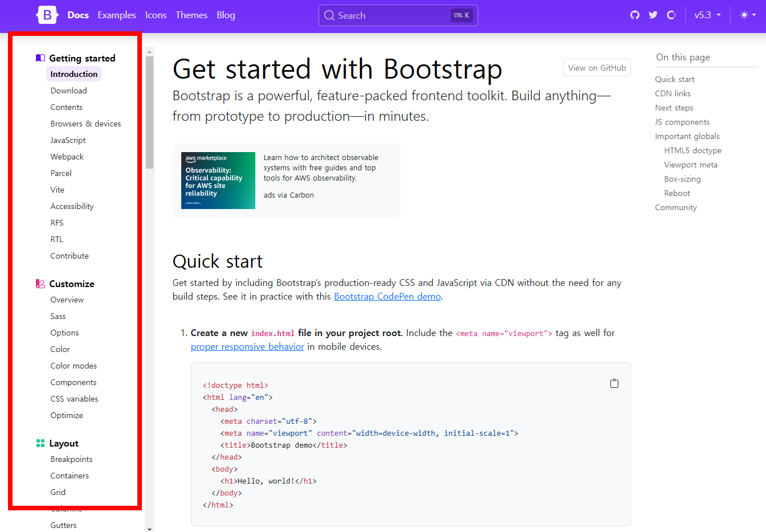Click the Layout grid icon
766x532 pixels.
[40, 443]
